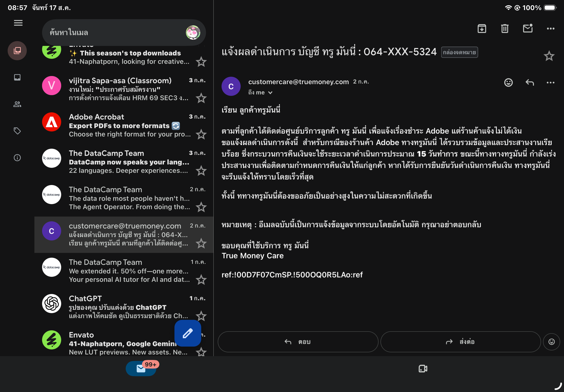Open the account profile avatar
Viewport: 564px width, 392px height.
coord(193,33)
